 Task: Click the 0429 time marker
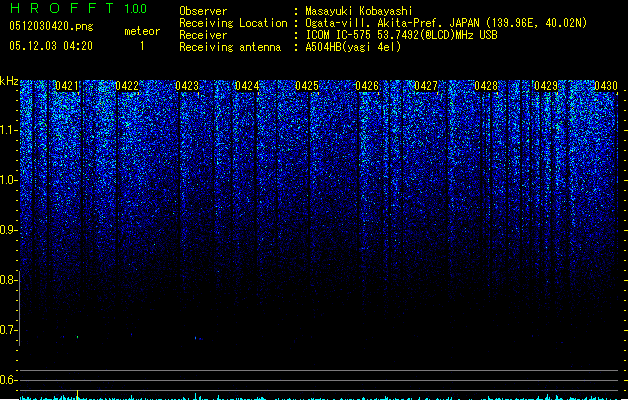point(546,86)
